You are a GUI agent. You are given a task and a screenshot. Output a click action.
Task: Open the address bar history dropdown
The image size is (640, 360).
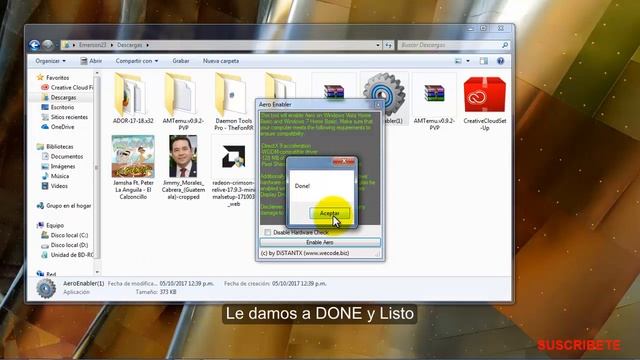pyautogui.click(x=378, y=45)
